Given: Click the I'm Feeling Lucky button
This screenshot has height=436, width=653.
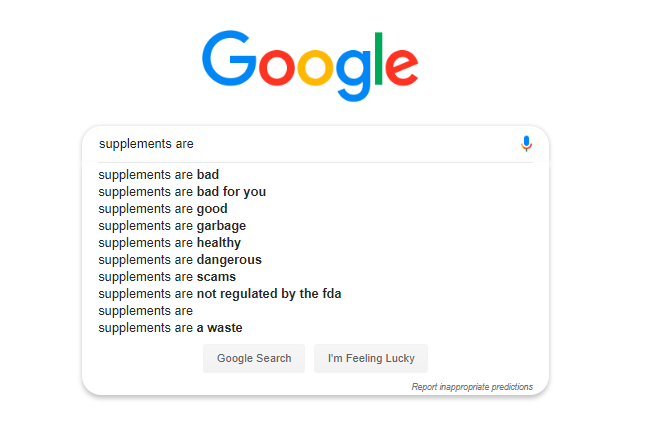Looking at the screenshot, I should 371,358.
